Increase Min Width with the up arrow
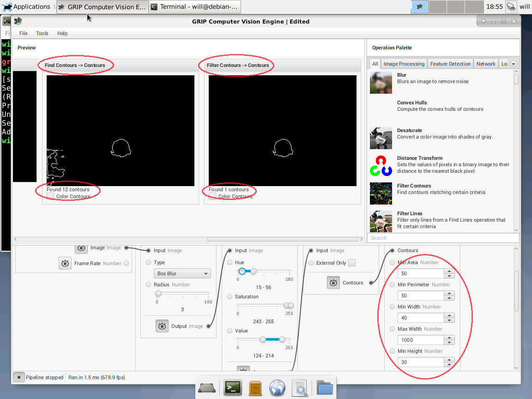 pos(449,315)
